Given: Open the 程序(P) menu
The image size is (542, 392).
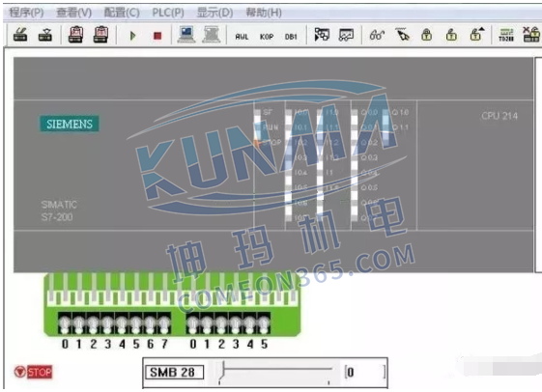Looking at the screenshot, I should (26, 13).
